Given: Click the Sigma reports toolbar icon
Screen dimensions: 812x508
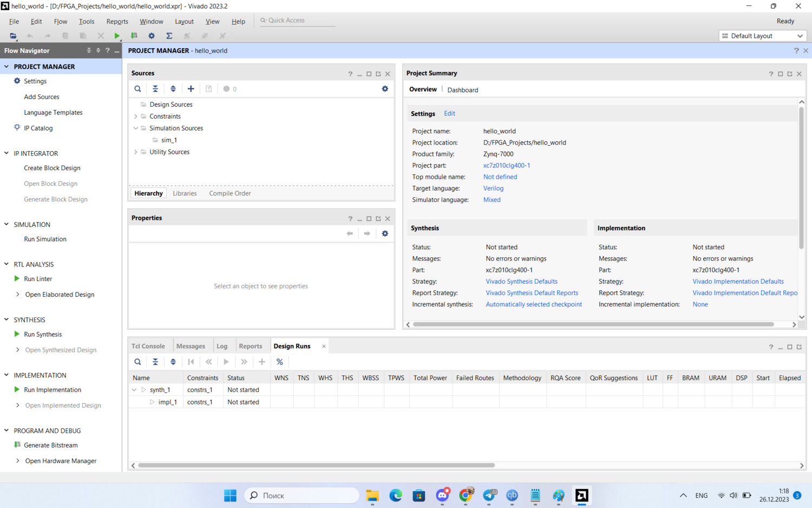Looking at the screenshot, I should point(169,36).
